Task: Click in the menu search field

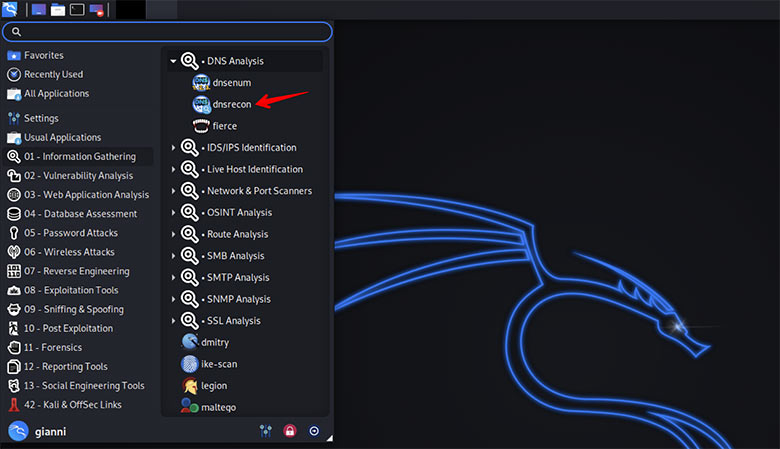Action: point(167,32)
